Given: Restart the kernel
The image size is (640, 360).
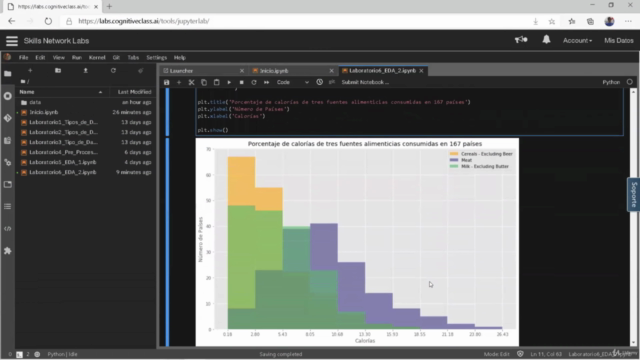Looking at the screenshot, I should [254, 82].
